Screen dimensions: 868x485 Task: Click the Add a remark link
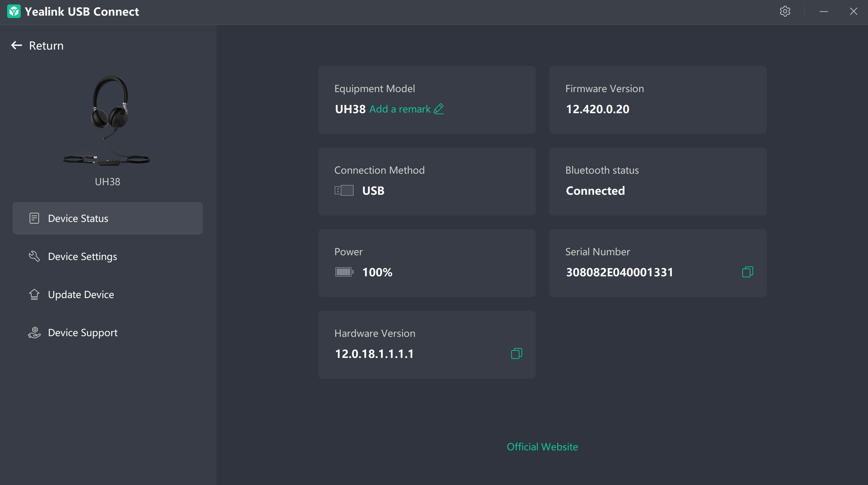point(400,109)
